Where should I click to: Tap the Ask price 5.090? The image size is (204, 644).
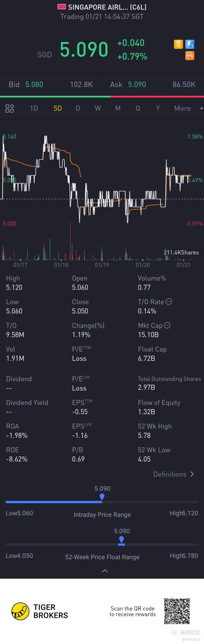(x=137, y=84)
